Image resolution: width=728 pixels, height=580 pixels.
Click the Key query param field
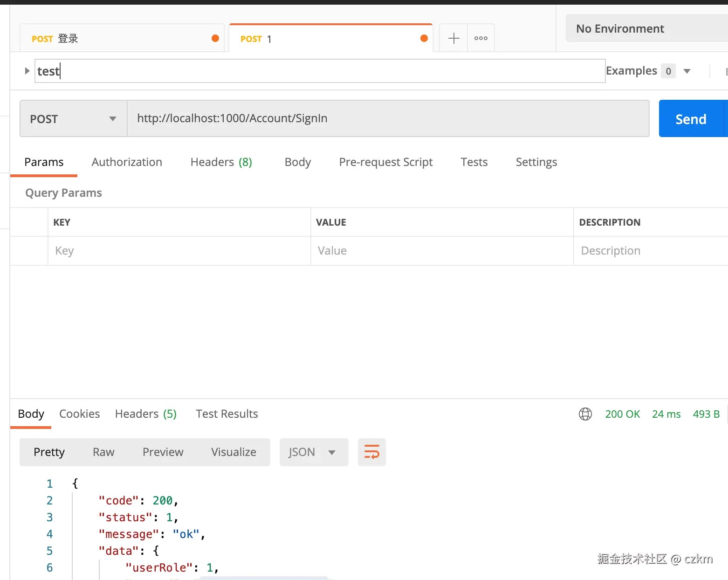click(179, 251)
